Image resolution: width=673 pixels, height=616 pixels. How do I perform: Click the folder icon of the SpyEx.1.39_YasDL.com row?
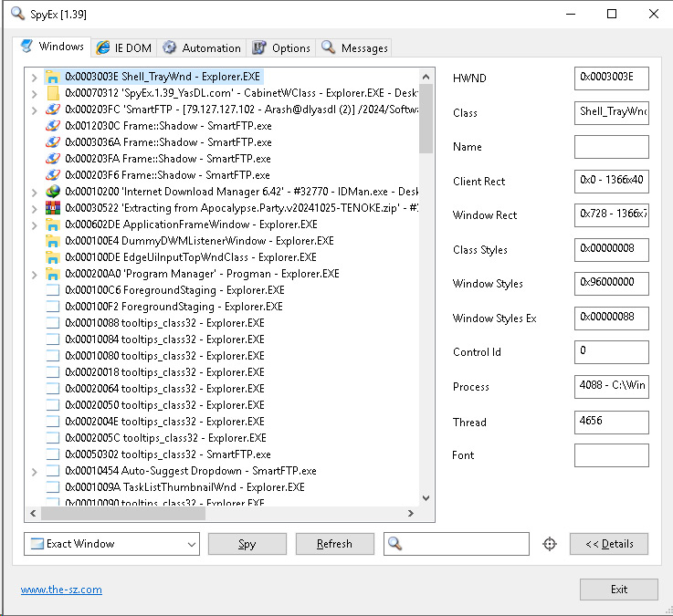52,93
